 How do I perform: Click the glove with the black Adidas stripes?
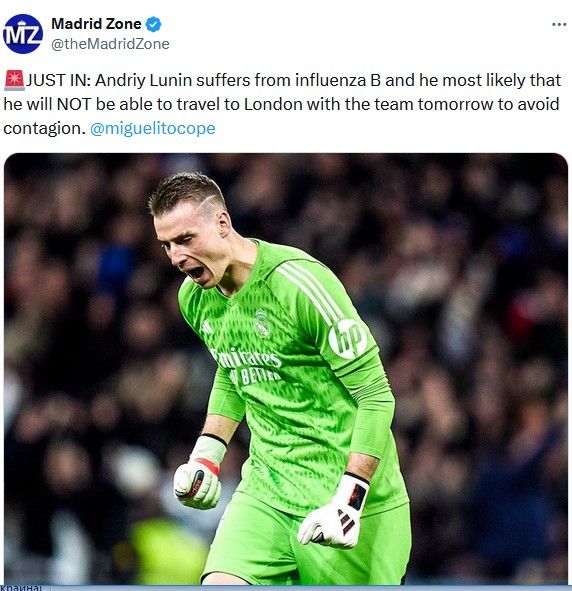click(x=333, y=511)
